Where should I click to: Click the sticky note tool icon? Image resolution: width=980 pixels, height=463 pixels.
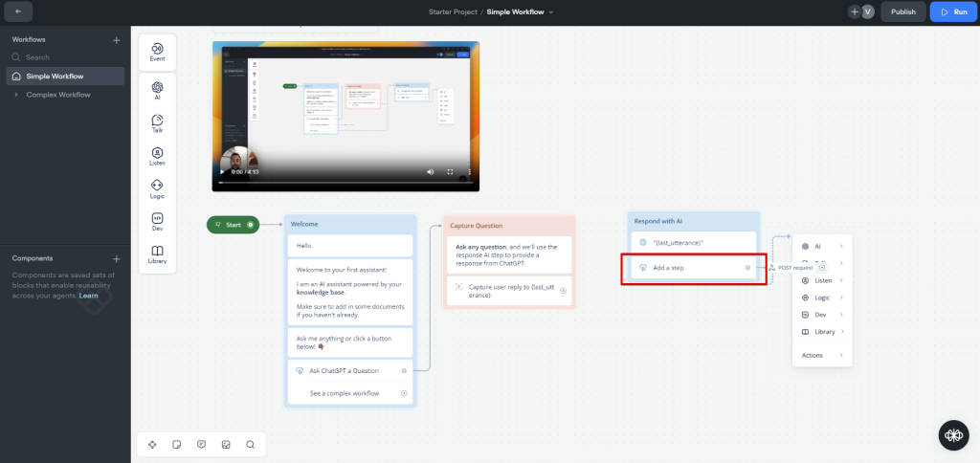tap(177, 444)
